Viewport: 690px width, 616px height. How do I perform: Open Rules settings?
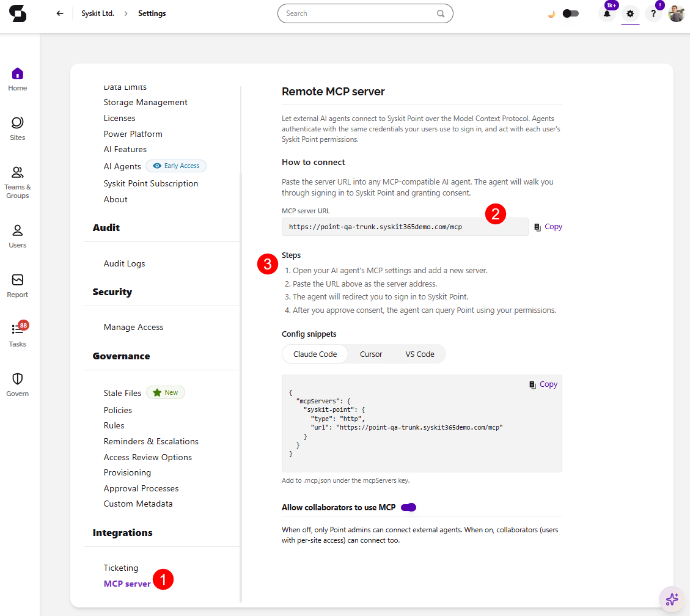(114, 425)
